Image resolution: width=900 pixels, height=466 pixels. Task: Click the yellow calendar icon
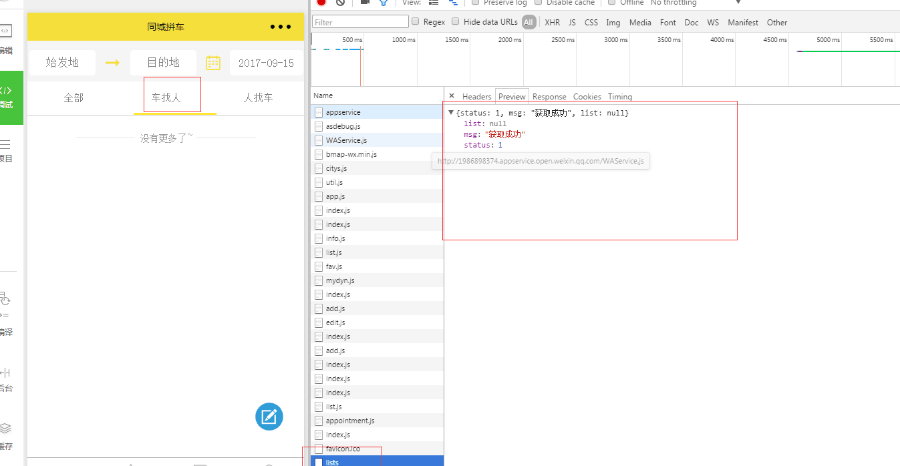click(x=213, y=63)
